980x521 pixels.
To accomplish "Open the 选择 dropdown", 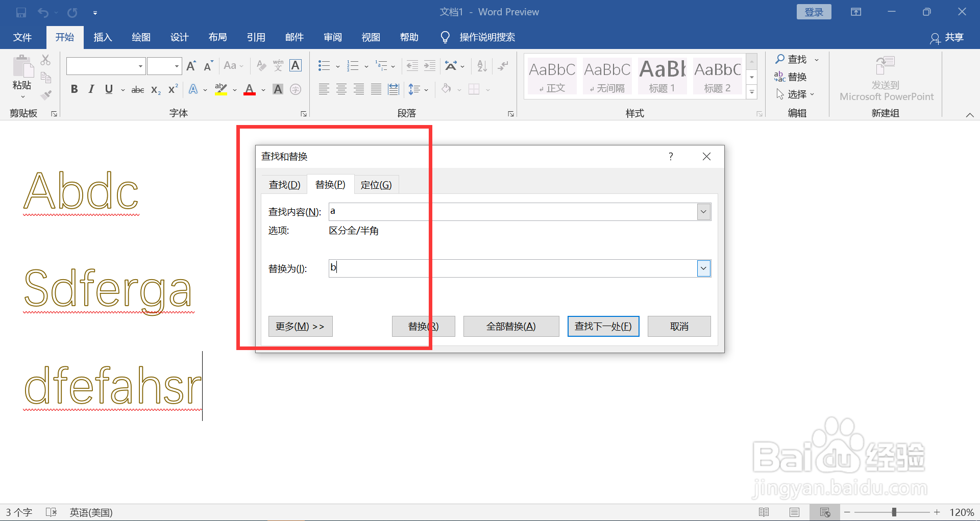I will pos(795,94).
